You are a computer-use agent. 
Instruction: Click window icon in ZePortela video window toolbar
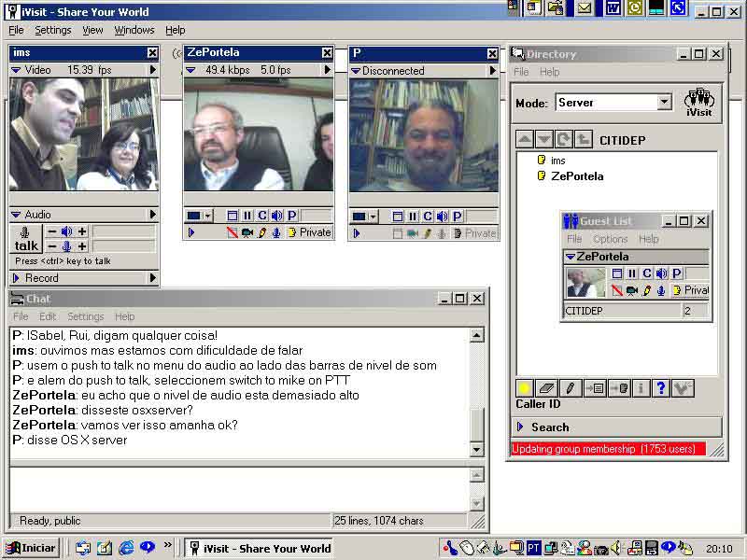point(232,216)
